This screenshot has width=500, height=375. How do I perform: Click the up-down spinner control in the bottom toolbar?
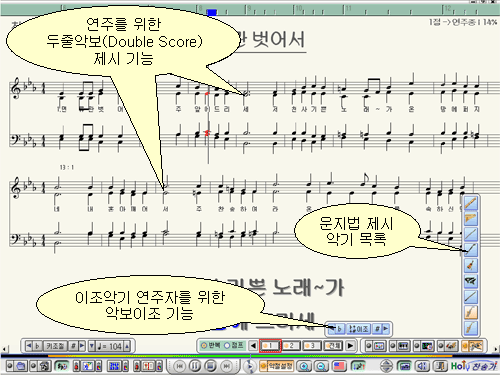tap(386, 366)
